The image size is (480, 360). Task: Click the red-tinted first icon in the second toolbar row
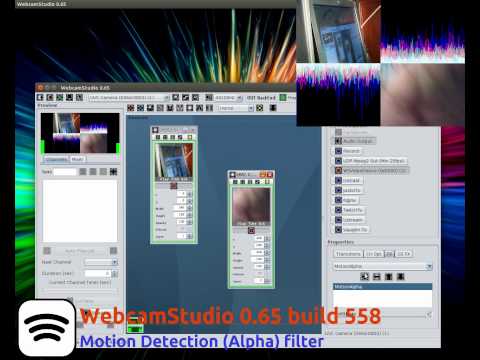coord(131,108)
